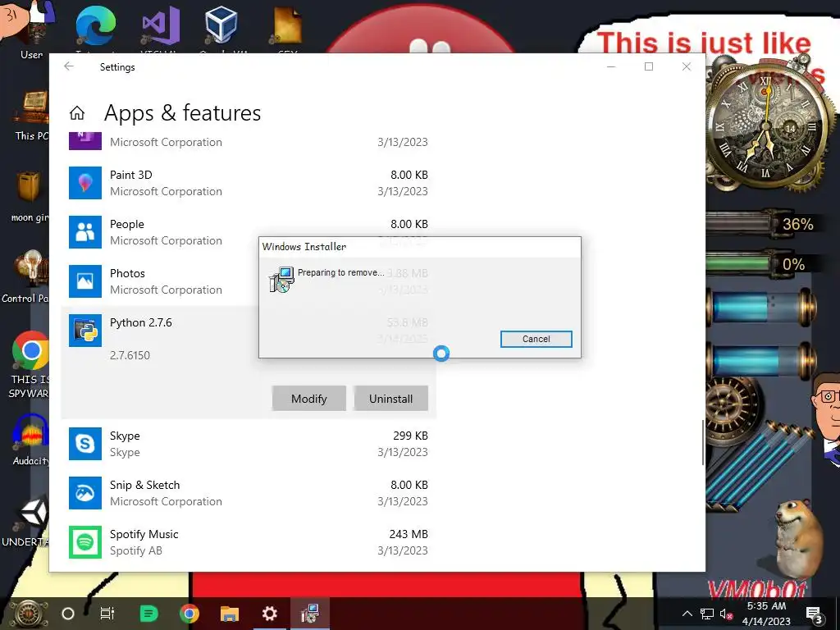Select the Snip & Sketch entry name
This screenshot has width=840, height=630.
144,485
